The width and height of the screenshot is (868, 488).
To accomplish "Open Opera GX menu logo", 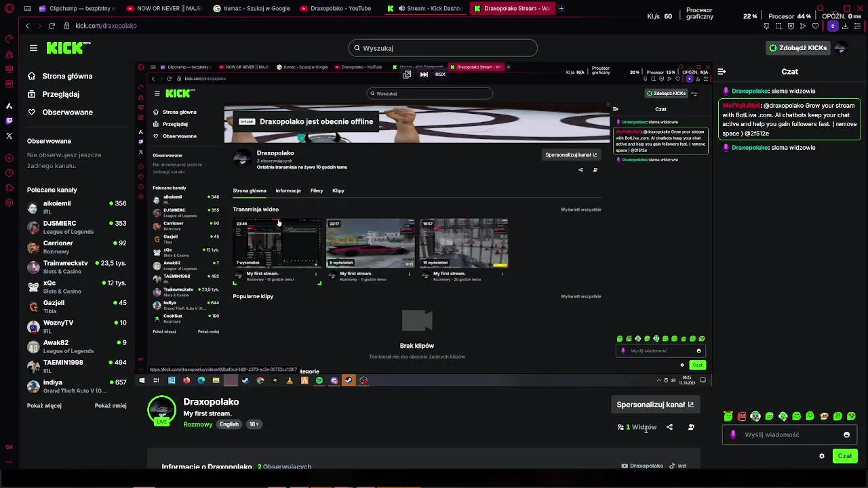I will click(x=9, y=8).
